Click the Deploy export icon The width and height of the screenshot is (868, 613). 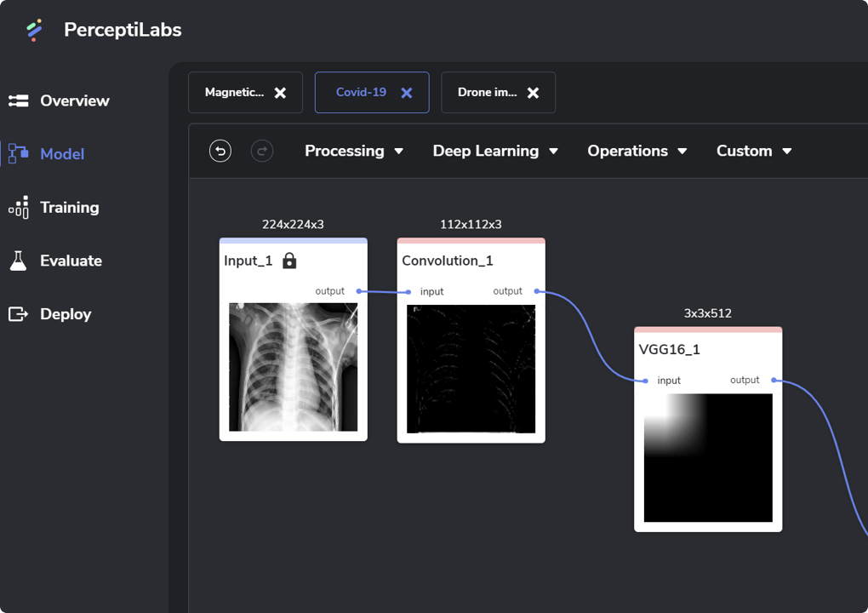[18, 314]
